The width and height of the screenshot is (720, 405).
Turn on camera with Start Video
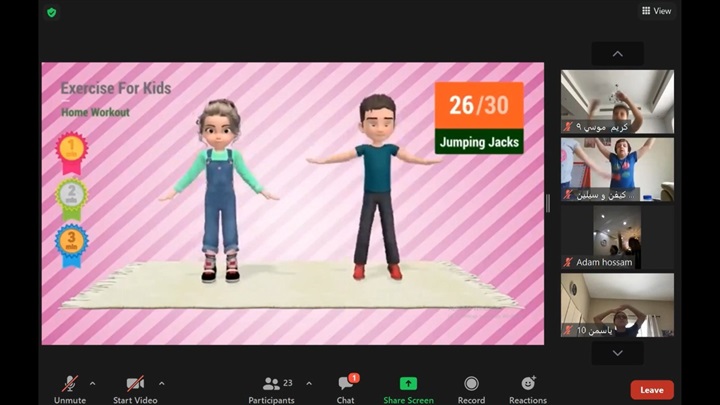(x=135, y=389)
